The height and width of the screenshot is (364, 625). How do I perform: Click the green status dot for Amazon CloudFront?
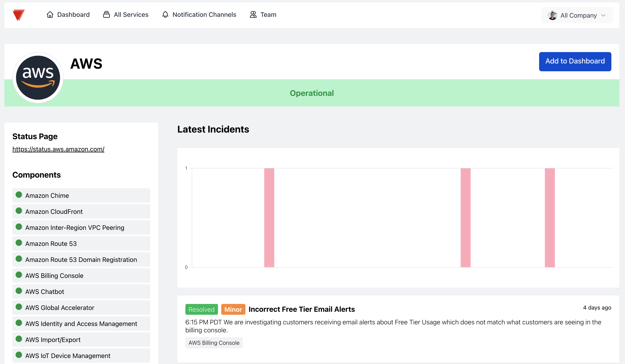19,211
